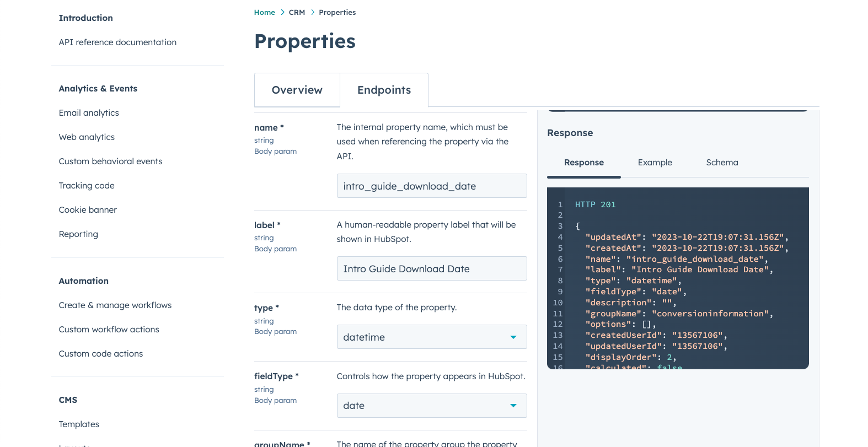Image resolution: width=868 pixels, height=447 pixels.
Task: Click the "type": "datetime" code line
Action: (634, 281)
